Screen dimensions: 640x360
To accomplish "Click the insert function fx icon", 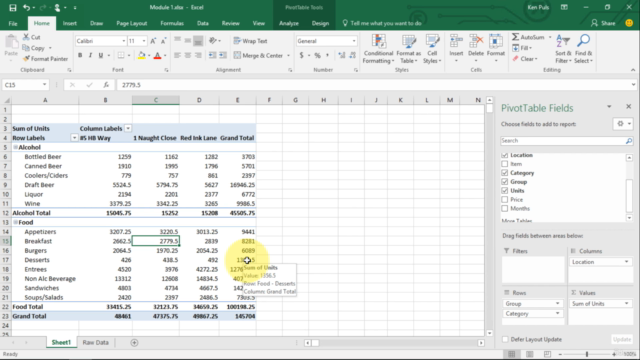I will 106,85.
